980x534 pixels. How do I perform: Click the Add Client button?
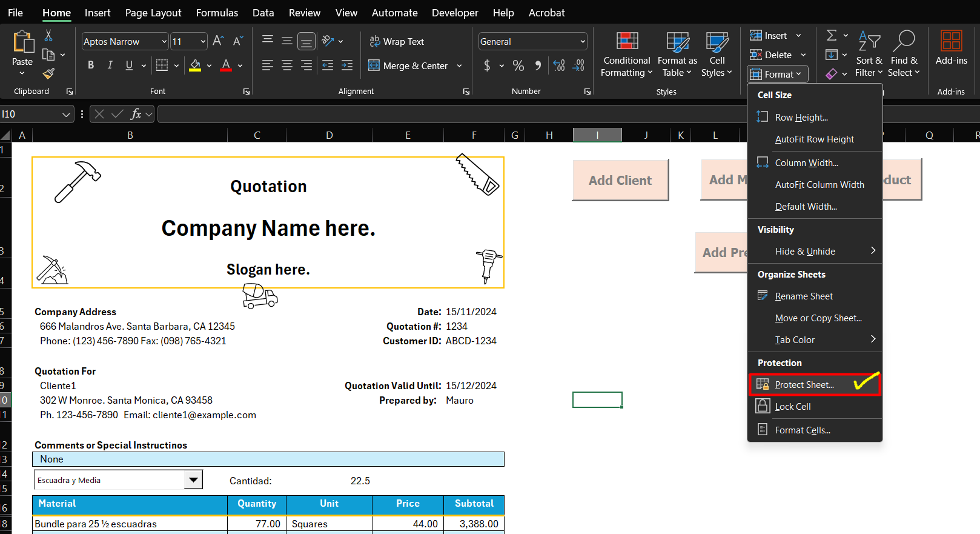620,180
